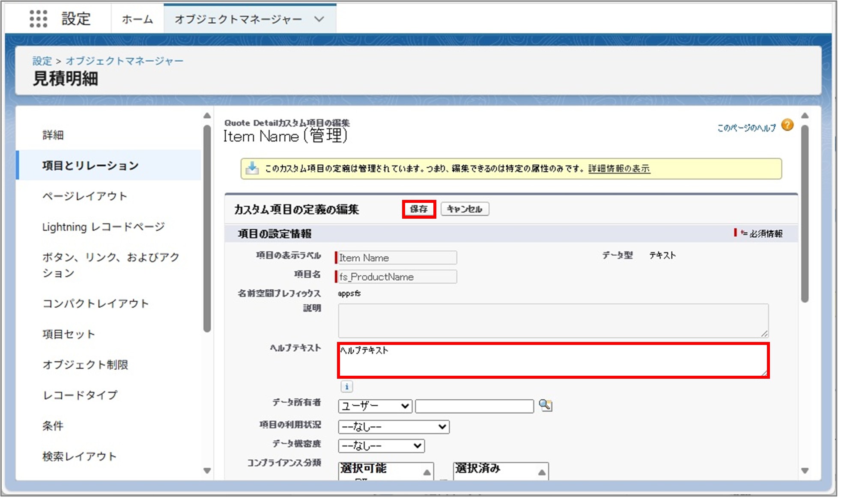Click the orange help question mark icon
This screenshot has width=868, height=499.
coord(788,125)
